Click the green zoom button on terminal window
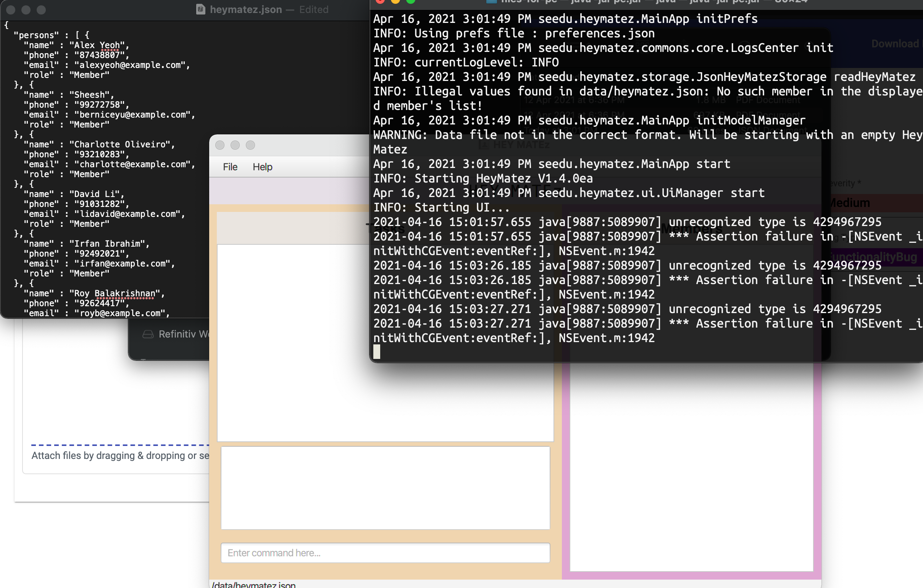 410,1
